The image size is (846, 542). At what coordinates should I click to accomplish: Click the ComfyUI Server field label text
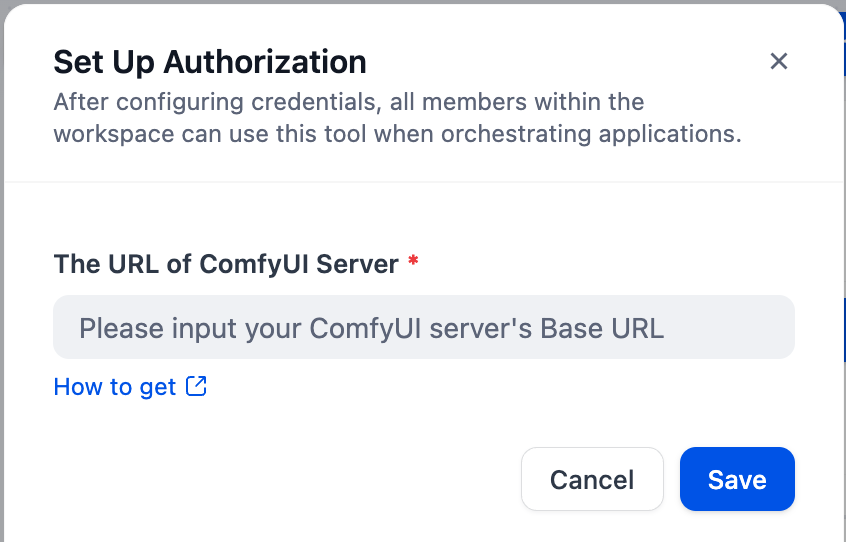[226, 264]
